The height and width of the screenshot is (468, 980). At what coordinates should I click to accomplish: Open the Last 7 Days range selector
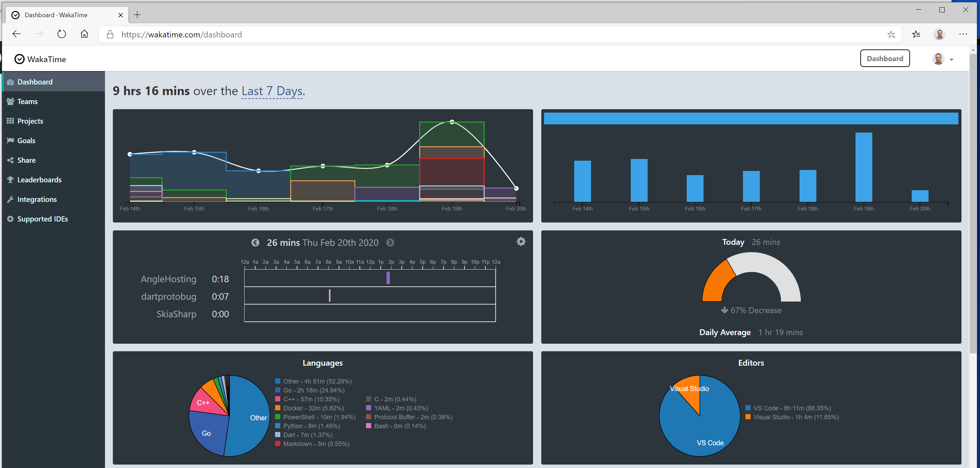(272, 91)
